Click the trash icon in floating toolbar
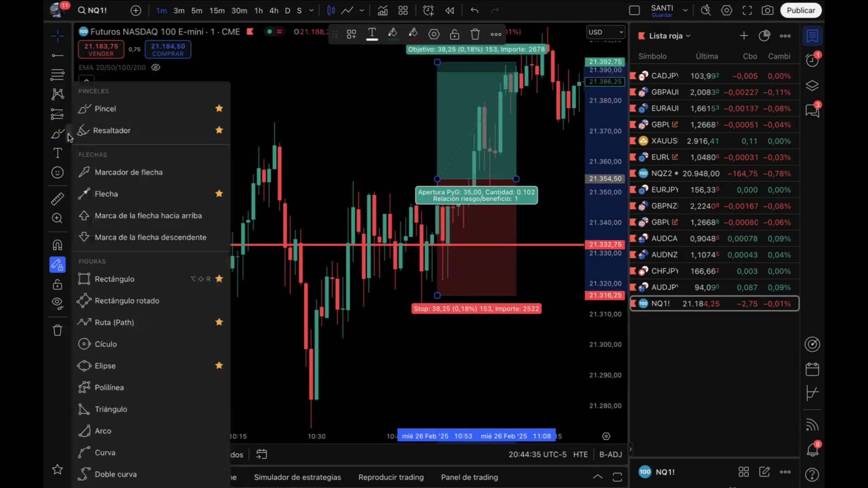This screenshot has height=488, width=868. pos(475,34)
